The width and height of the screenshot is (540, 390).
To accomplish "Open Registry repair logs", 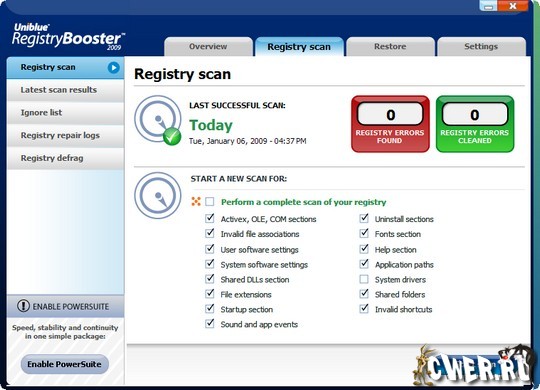I will tap(65, 135).
